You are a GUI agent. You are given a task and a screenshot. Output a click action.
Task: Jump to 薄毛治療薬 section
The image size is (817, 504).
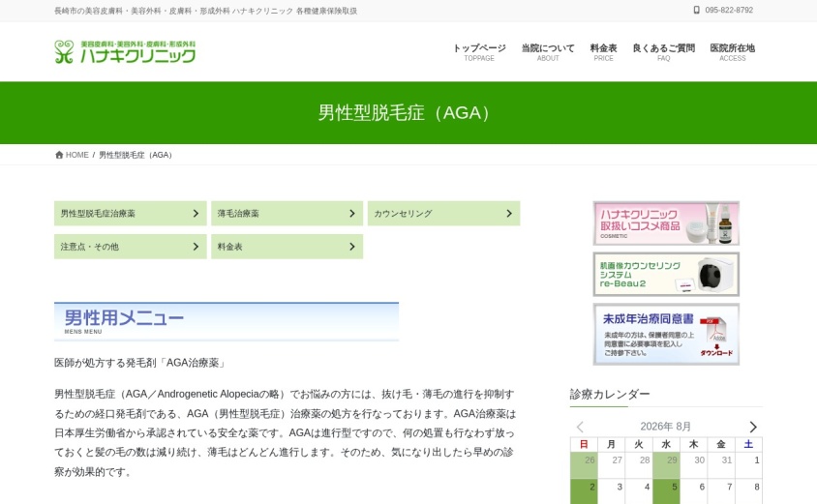(287, 214)
